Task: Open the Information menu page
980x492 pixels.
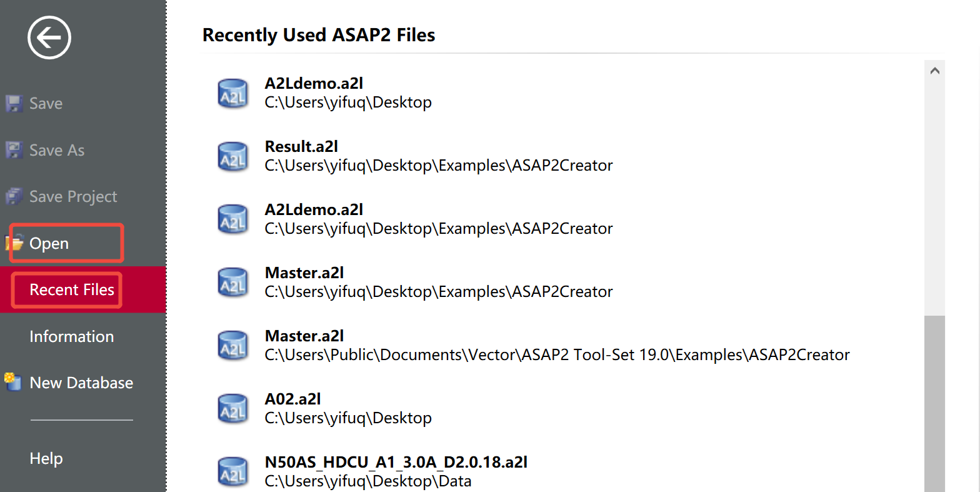Action: coord(71,336)
